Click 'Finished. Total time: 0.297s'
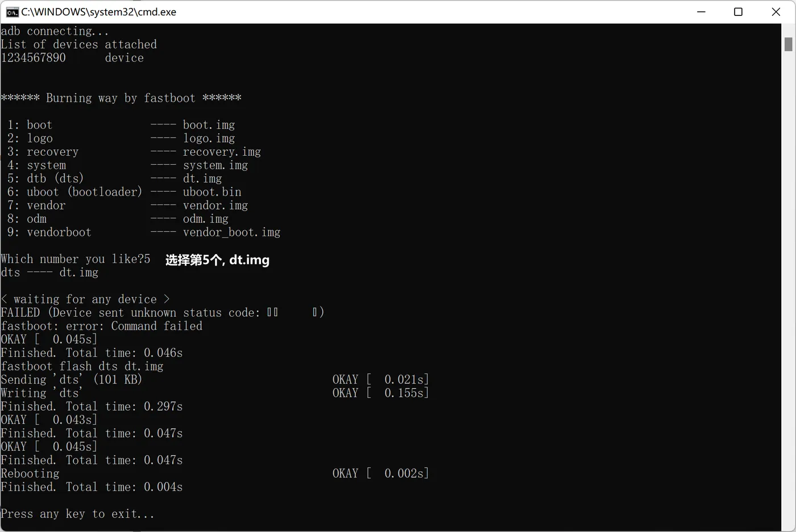Viewport: 796px width, 532px height. click(x=92, y=407)
